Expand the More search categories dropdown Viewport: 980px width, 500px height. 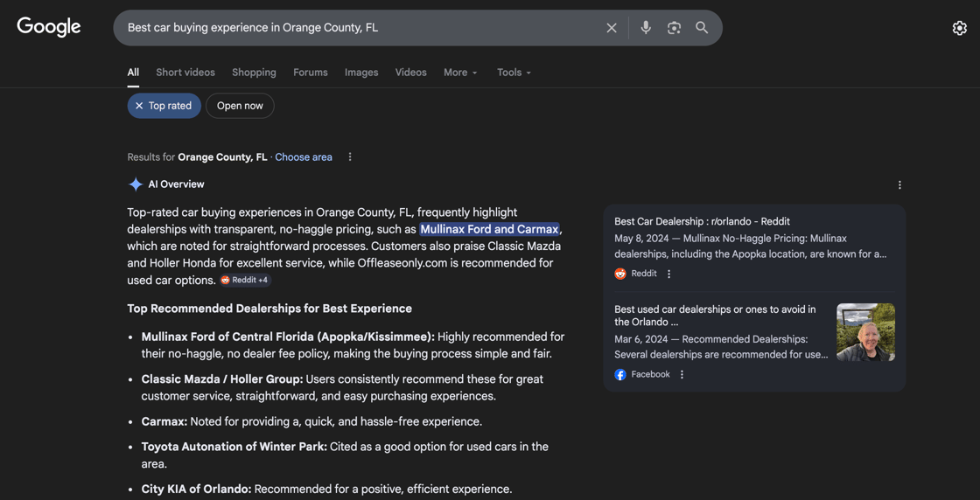tap(460, 73)
